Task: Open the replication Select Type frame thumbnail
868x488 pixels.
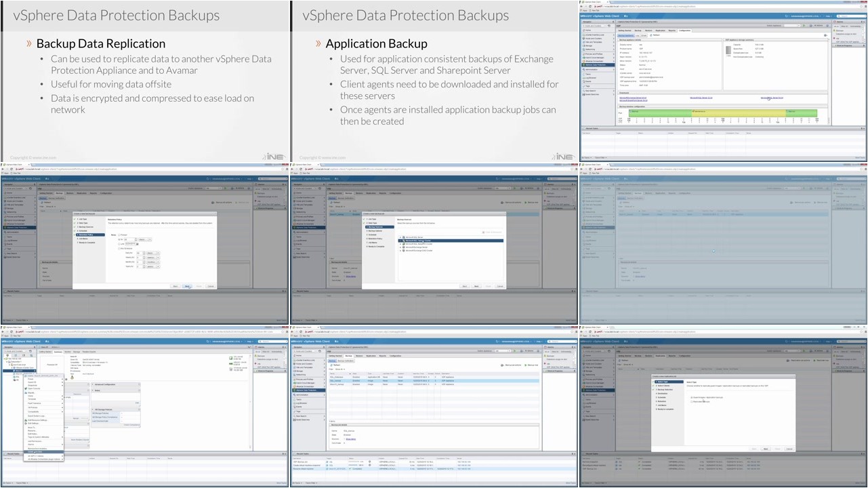Action: [x=723, y=407]
